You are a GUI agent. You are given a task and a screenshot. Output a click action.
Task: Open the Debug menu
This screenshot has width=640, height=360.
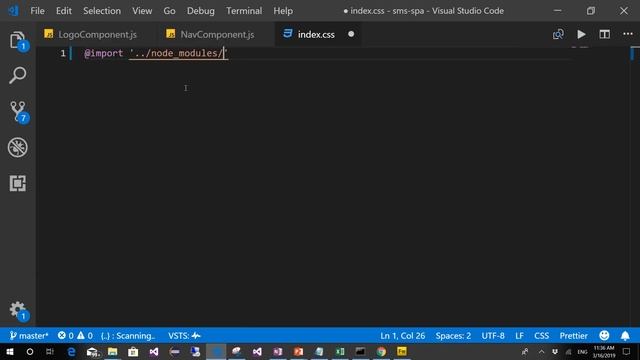point(201,11)
